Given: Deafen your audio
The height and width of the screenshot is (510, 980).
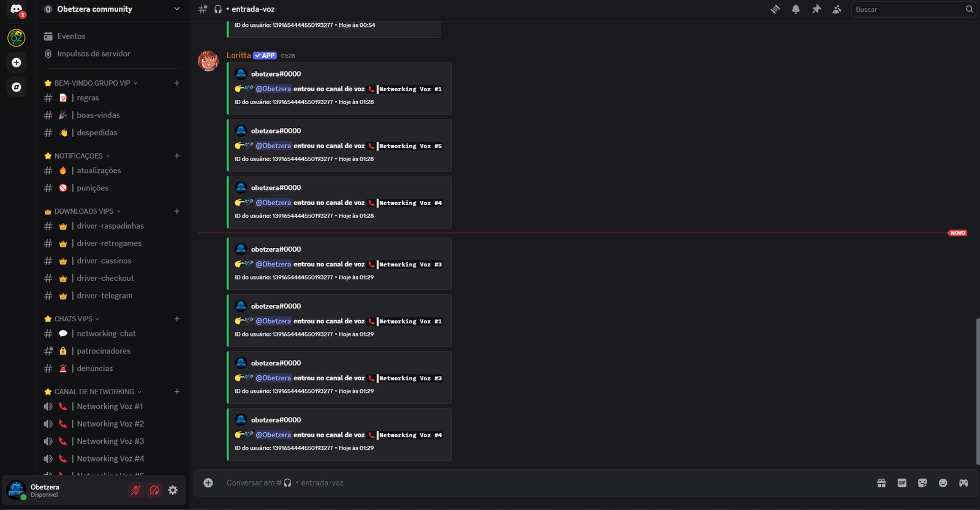Looking at the screenshot, I should (154, 490).
